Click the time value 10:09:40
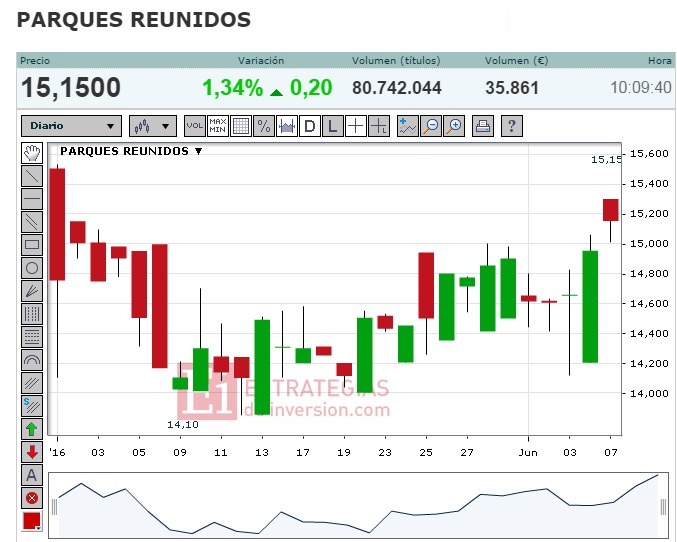 point(641,88)
